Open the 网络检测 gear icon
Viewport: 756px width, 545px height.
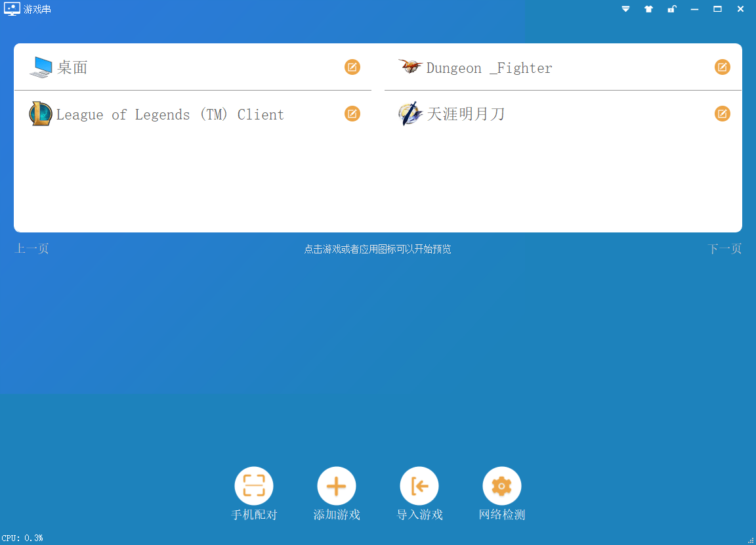pos(502,486)
